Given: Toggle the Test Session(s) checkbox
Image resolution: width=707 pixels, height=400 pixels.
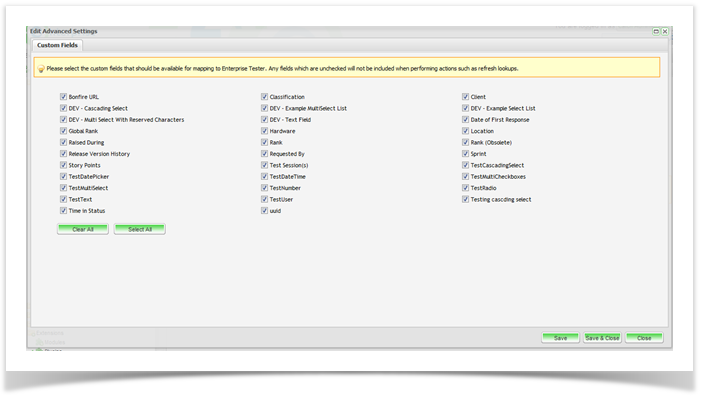Looking at the screenshot, I should pos(264,166).
